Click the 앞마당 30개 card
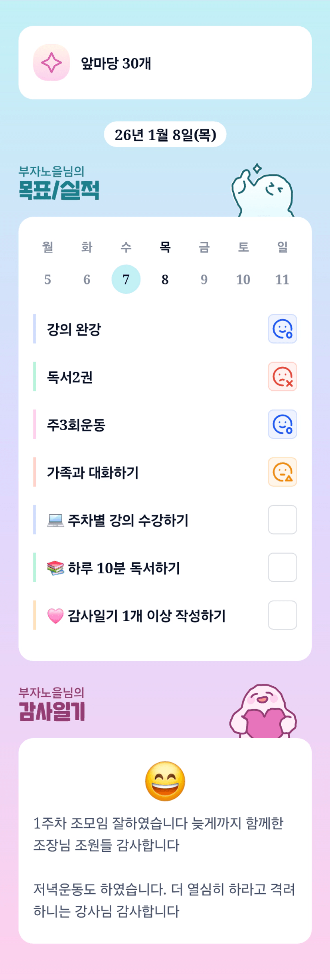The height and width of the screenshot is (980, 330). pos(165,63)
